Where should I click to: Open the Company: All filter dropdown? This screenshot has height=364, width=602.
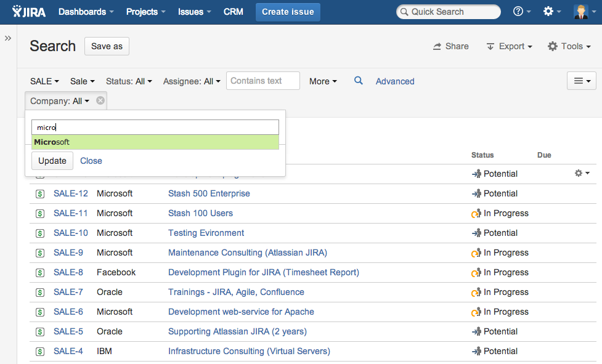click(60, 101)
